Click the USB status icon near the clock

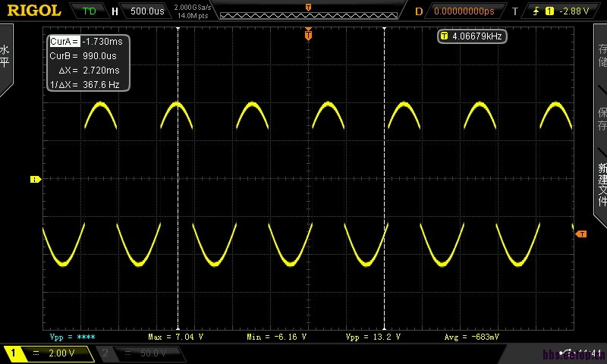pos(567,352)
